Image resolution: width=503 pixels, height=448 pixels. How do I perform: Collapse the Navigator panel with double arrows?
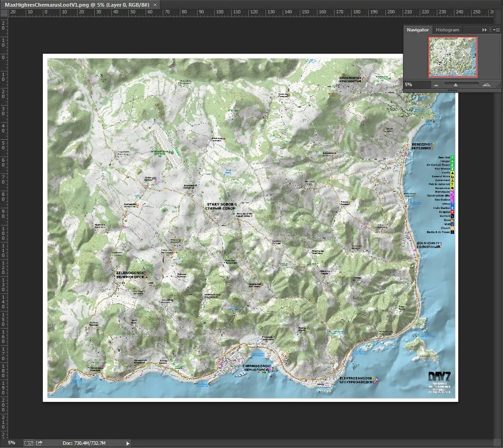(484, 30)
